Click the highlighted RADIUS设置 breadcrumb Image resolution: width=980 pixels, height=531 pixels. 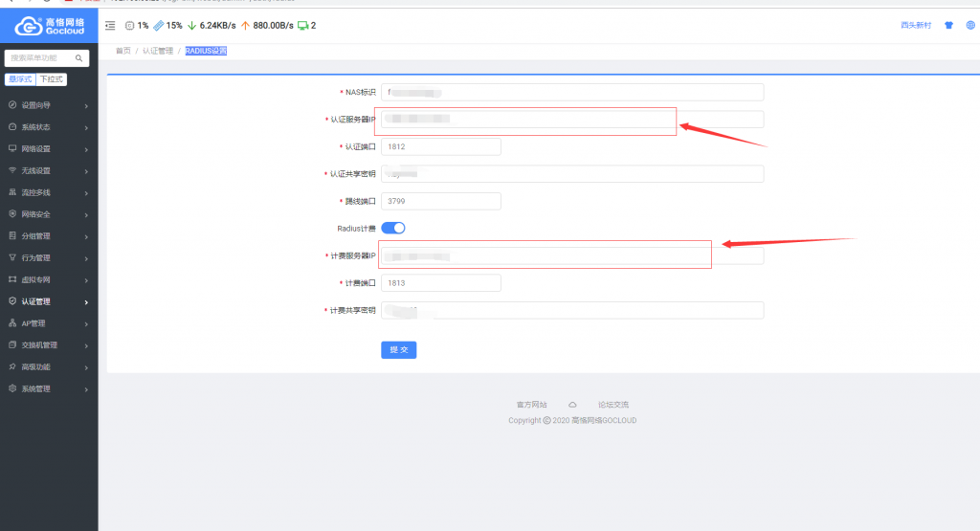(x=207, y=52)
